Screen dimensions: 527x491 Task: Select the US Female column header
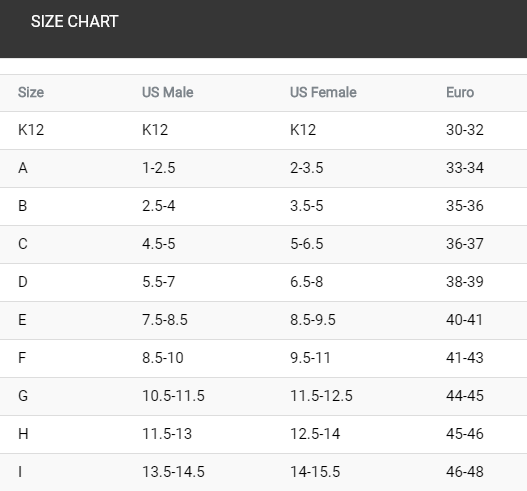click(x=323, y=92)
